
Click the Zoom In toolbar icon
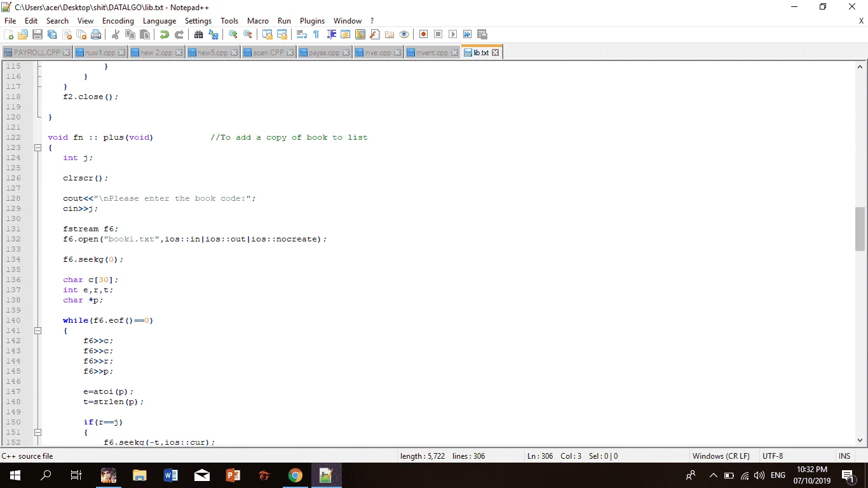233,34
